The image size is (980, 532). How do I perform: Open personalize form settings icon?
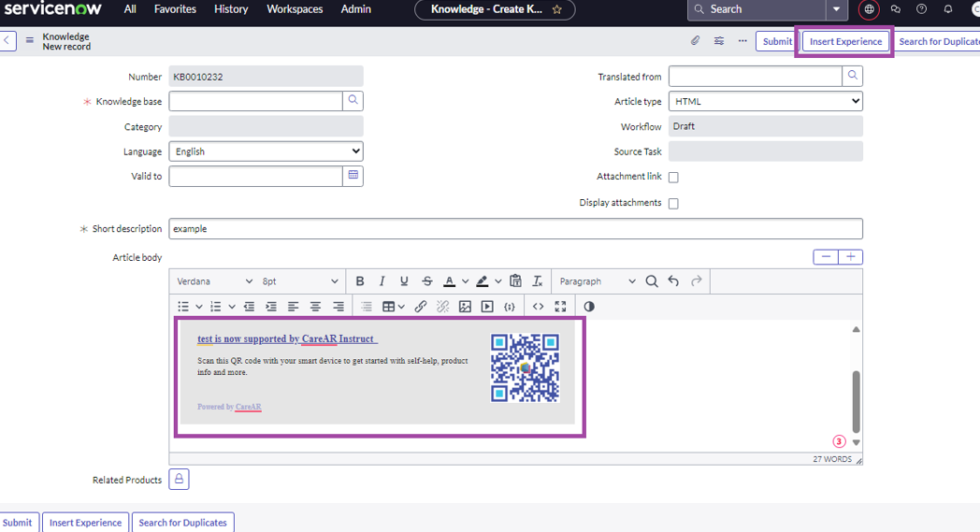(719, 40)
